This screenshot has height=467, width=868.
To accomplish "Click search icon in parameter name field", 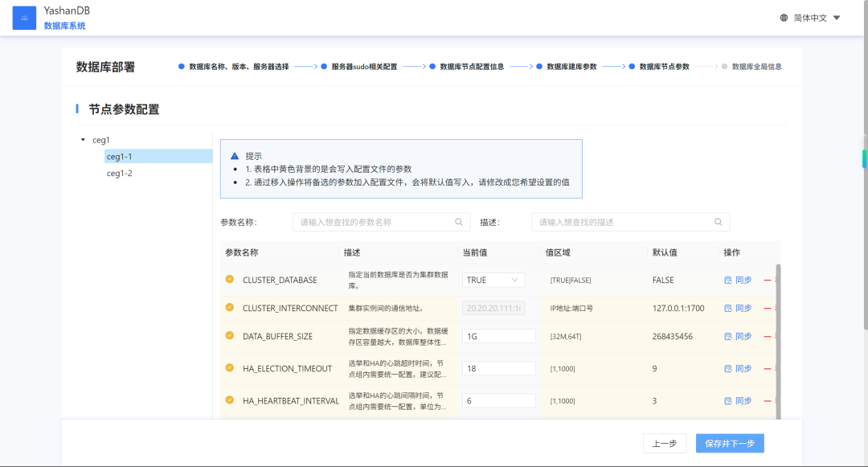I will pyautogui.click(x=459, y=222).
